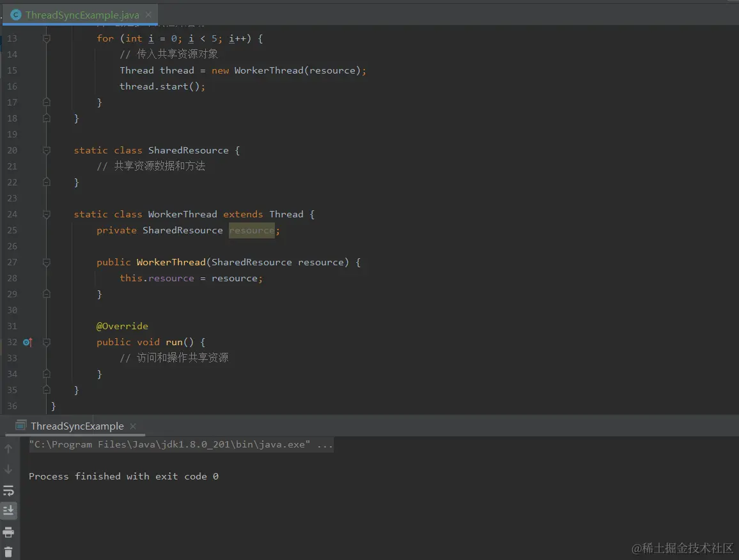
Task: Click the fold end marker on line 29
Action: 47,294
